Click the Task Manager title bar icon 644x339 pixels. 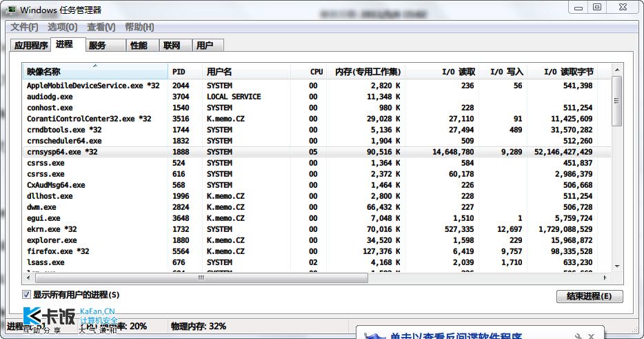click(x=11, y=10)
